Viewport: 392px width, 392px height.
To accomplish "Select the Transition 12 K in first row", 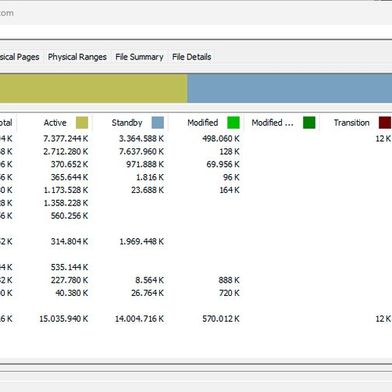I will (x=383, y=139).
